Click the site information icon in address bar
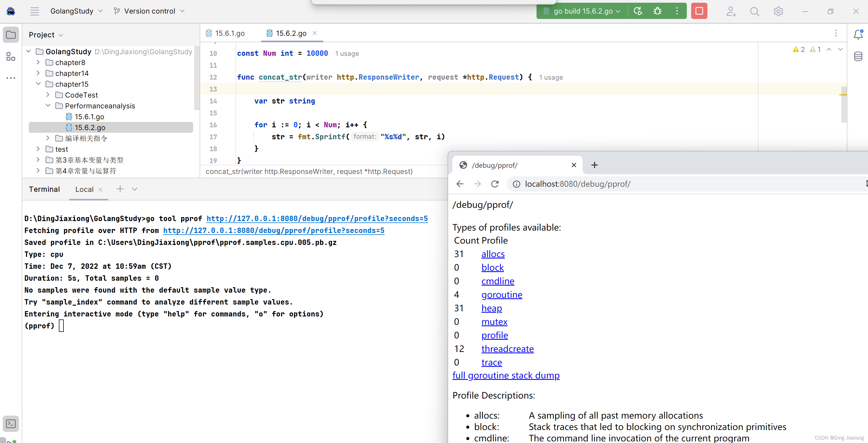 click(516, 184)
